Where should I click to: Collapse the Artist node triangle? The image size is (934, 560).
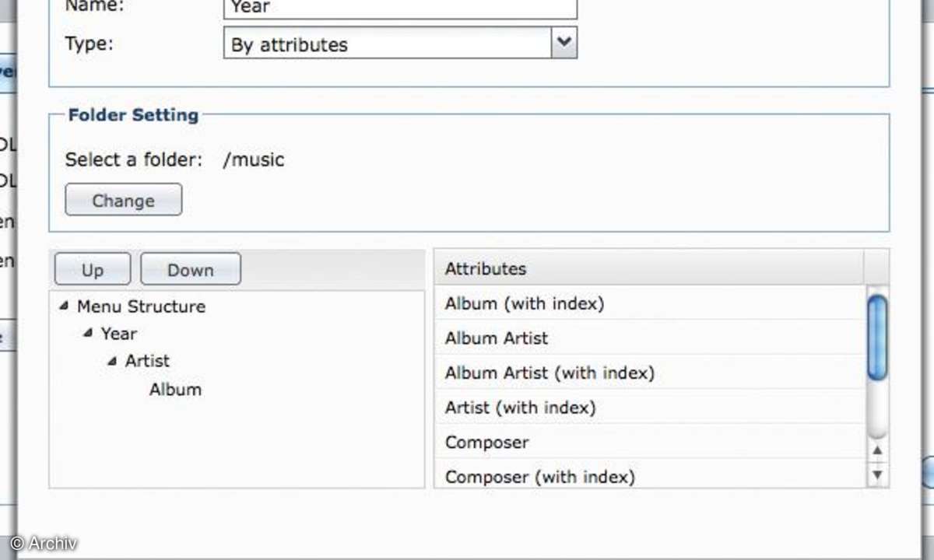coord(112,361)
